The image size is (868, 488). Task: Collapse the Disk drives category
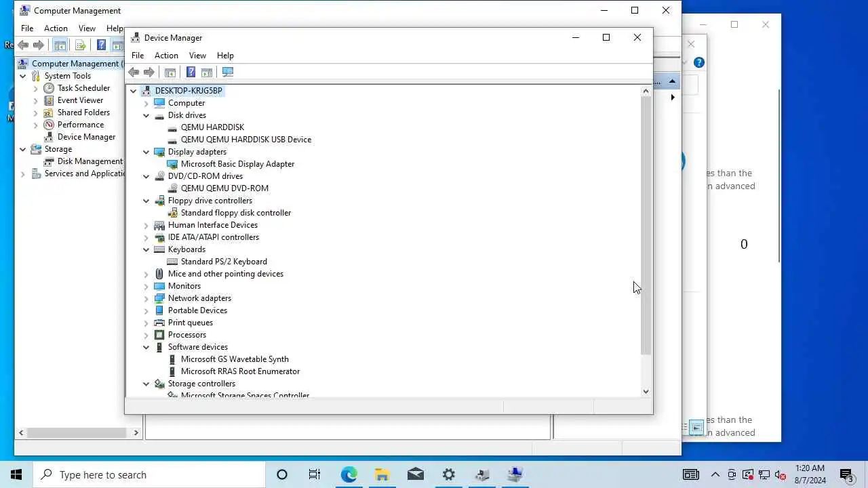146,115
